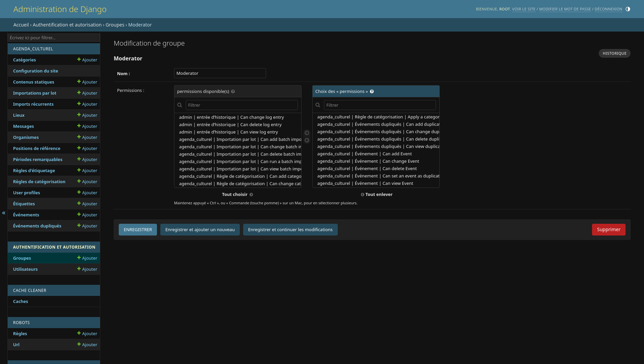
Task: Click Tout enlever to remove all permissions
Action: click(x=376, y=195)
